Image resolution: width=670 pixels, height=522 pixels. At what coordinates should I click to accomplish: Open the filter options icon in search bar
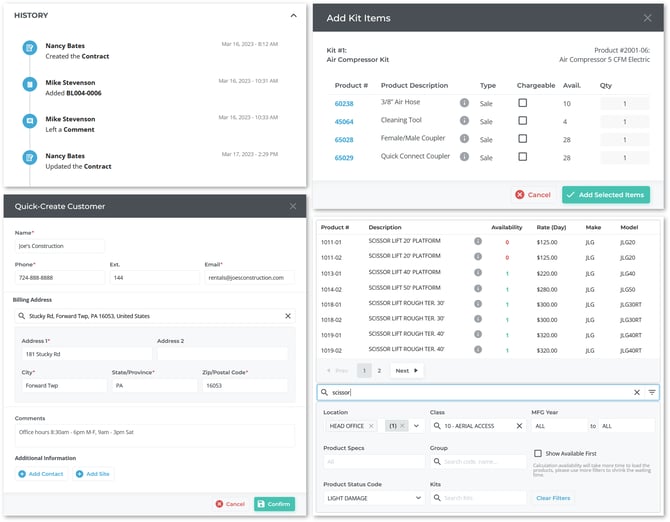pos(652,392)
